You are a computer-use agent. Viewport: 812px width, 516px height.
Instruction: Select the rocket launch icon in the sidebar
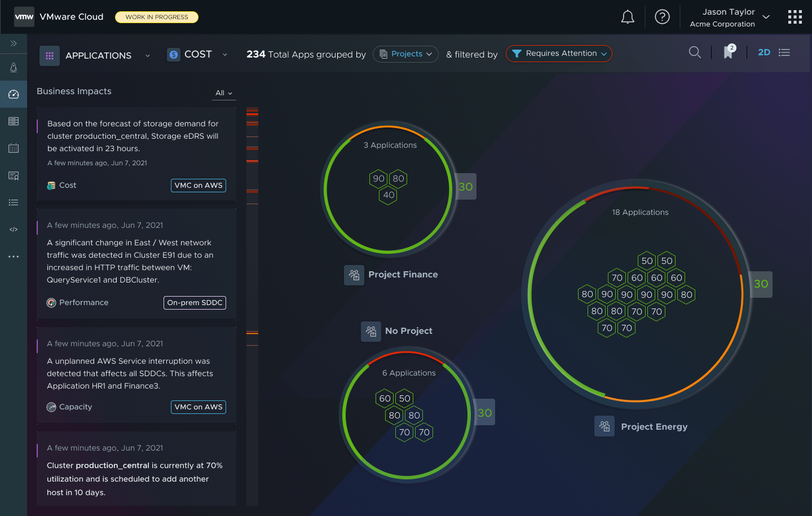[14, 67]
